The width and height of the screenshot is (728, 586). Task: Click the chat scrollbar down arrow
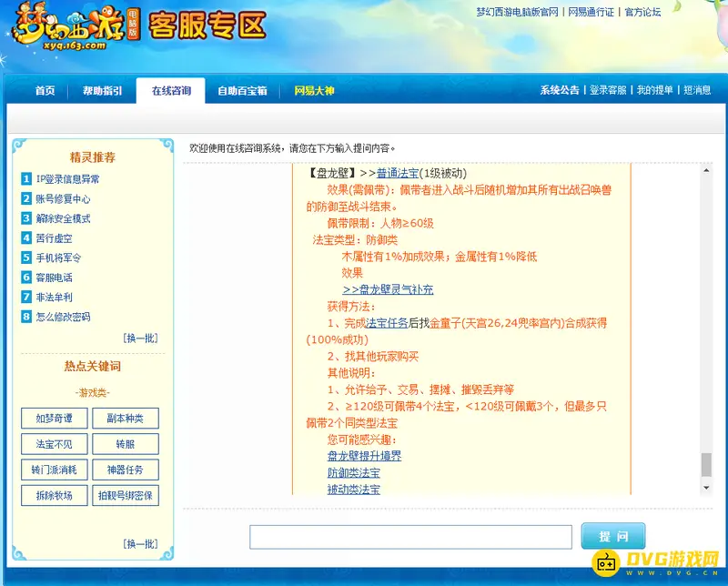706,488
